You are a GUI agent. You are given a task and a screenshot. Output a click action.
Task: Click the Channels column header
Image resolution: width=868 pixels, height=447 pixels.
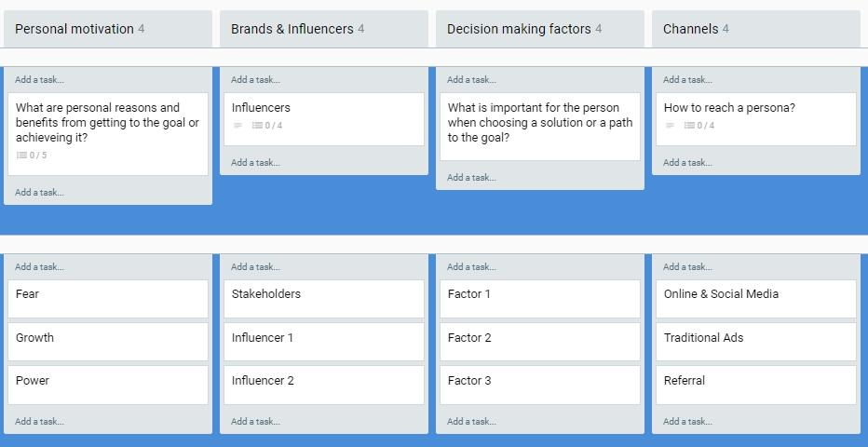(690, 29)
